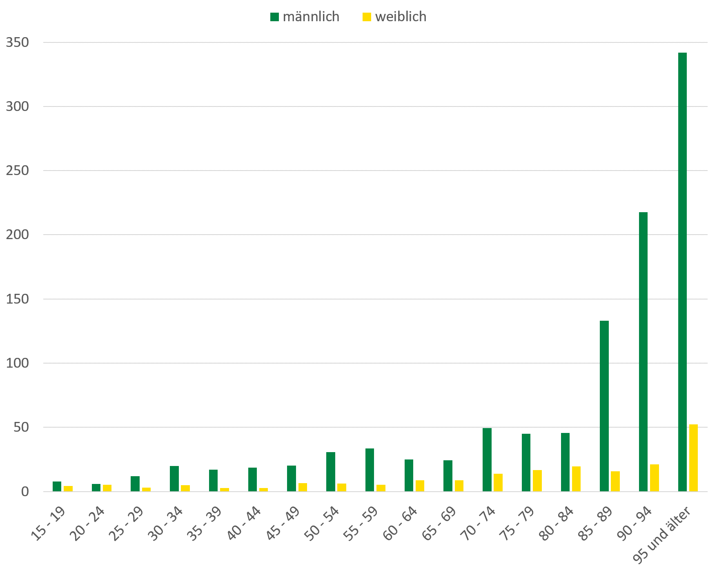
Task: Select the '65 - 69' age label
Action: click(439, 524)
